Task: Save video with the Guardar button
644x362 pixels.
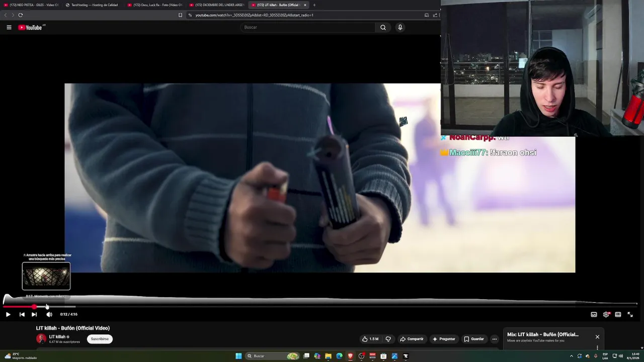Action: (474, 339)
